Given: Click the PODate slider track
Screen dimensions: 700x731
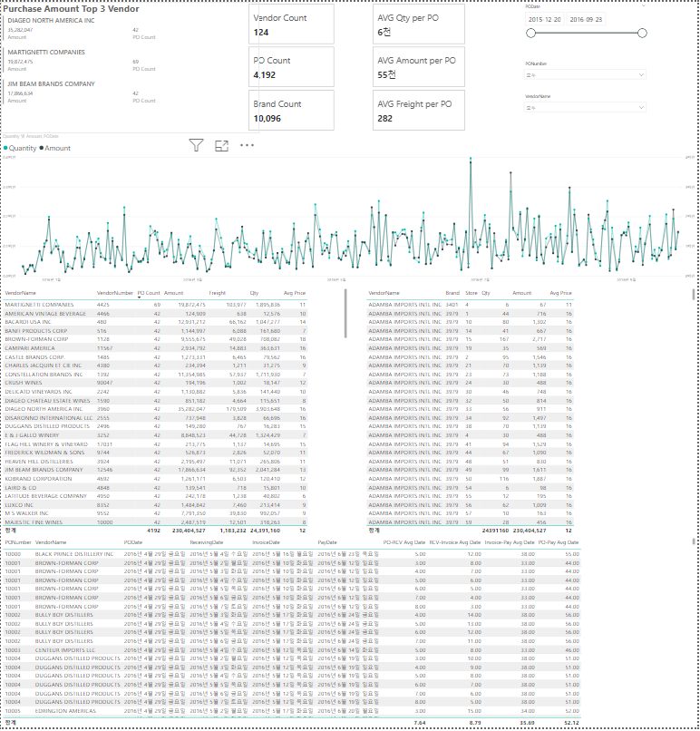Looking at the screenshot, I should [x=587, y=33].
